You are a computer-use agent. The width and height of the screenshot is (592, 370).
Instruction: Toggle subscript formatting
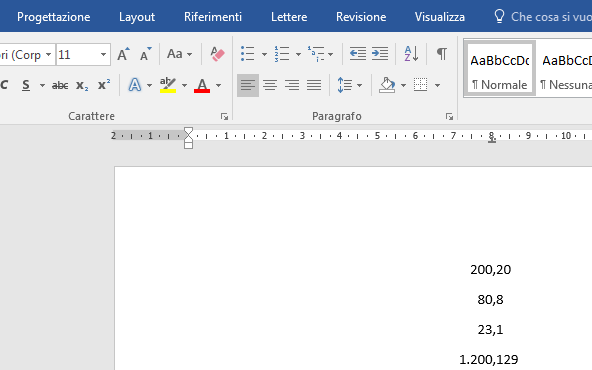coord(82,85)
